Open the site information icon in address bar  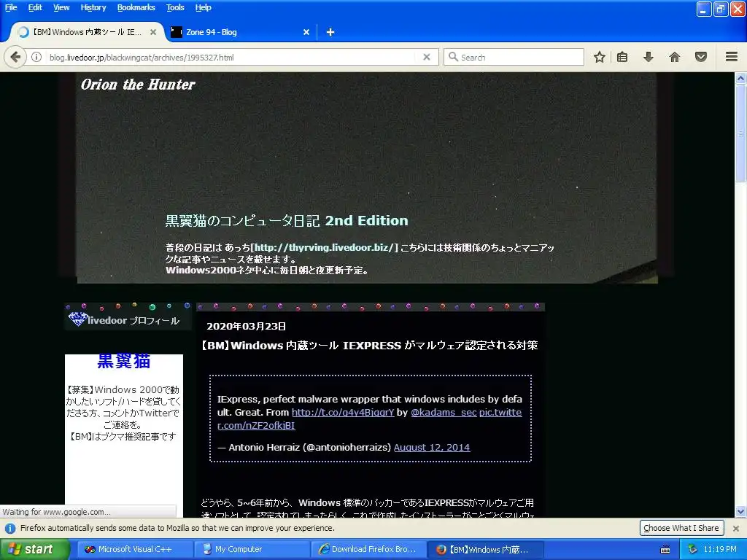36,57
